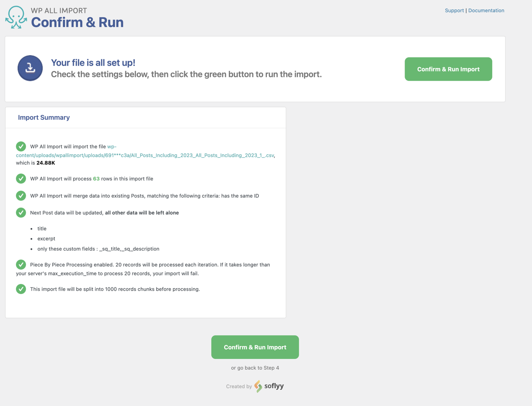Viewport: 532px width, 406px height.
Task: Click the Soflyy logo in footer
Action: [269, 386]
